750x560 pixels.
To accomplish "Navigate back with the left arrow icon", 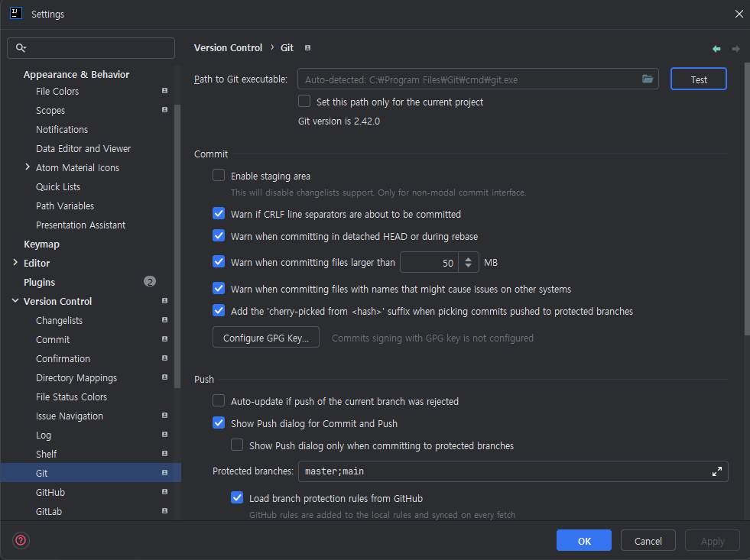I will [x=716, y=49].
